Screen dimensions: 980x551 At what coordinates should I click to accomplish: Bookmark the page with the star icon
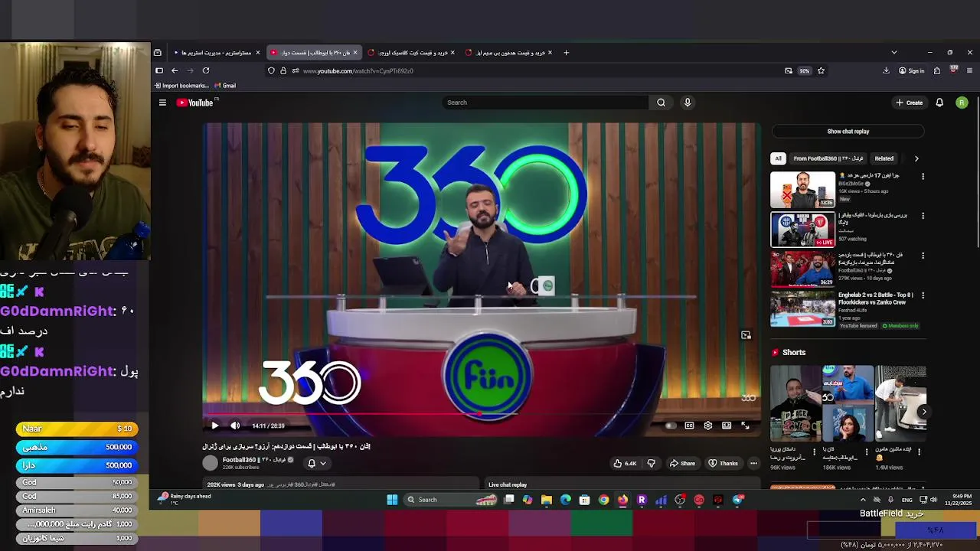click(x=821, y=70)
